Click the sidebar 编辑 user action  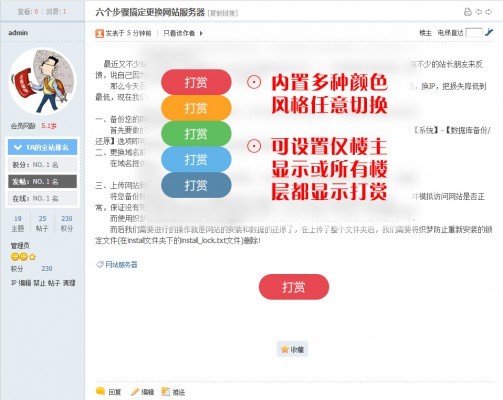tap(25, 283)
